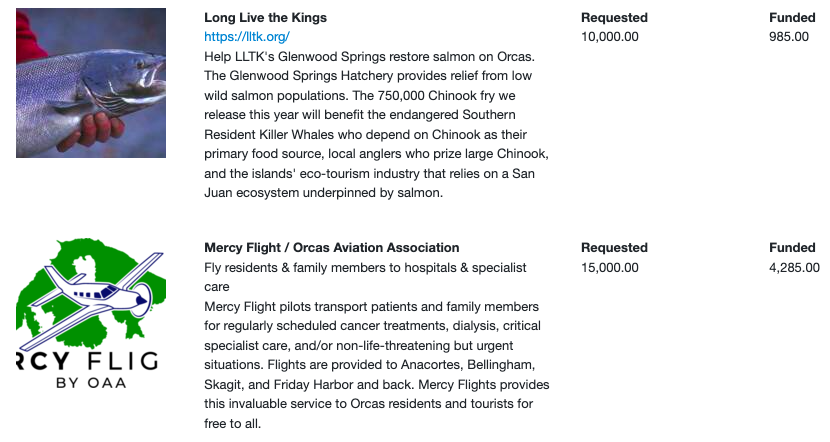Select the Long Live the Kings title
The width and height of the screenshot is (830, 442).
tap(265, 17)
